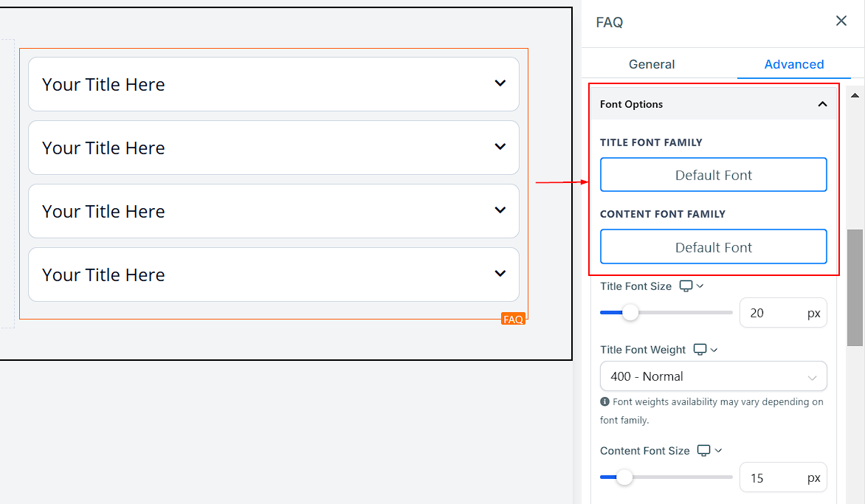Click the Title Font Size device icon
Screen dimensions: 865x504
pyautogui.click(x=686, y=286)
